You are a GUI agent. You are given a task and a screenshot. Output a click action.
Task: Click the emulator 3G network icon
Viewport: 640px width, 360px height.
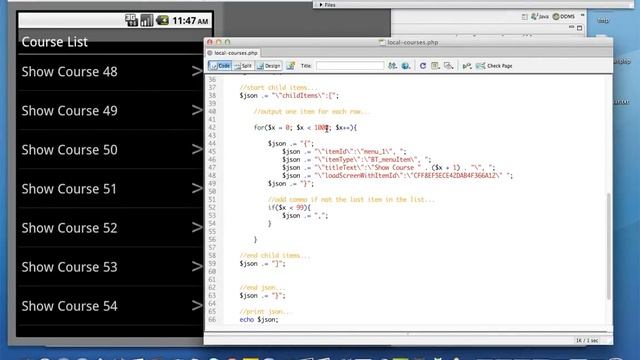pyautogui.click(x=131, y=20)
